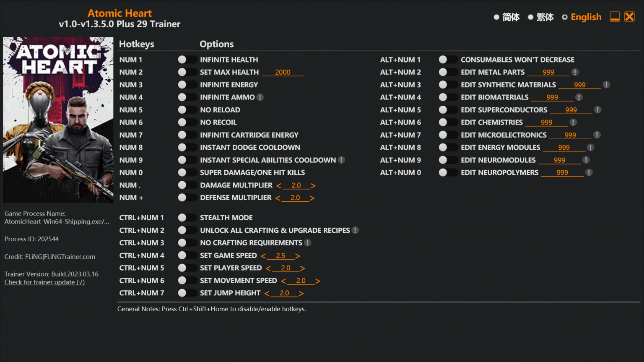Click the Max Health 2000 input field
644x362 pixels.
(283, 72)
